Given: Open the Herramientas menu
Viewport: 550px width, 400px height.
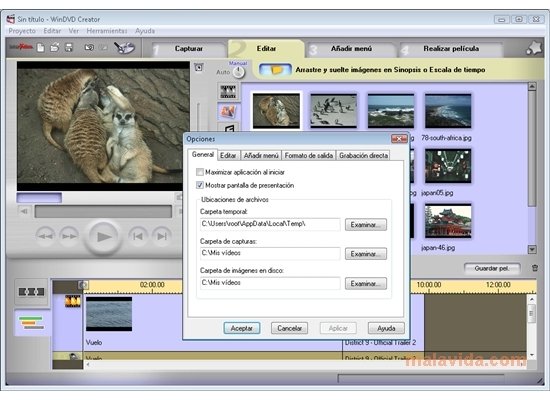Looking at the screenshot, I should (x=107, y=31).
